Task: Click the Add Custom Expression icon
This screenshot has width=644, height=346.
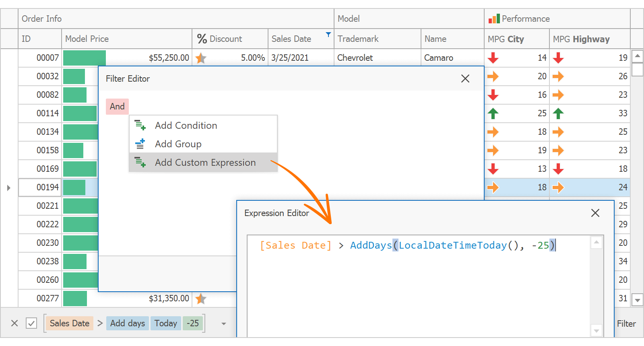Action: click(x=140, y=162)
